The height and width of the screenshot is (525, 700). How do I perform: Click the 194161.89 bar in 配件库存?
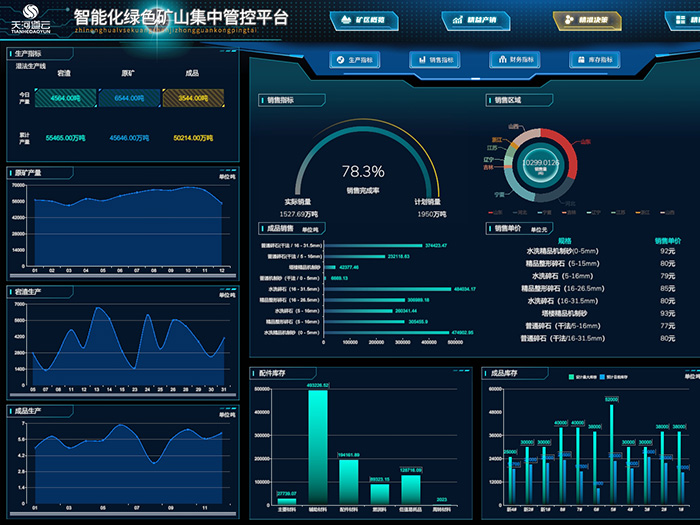(x=349, y=482)
